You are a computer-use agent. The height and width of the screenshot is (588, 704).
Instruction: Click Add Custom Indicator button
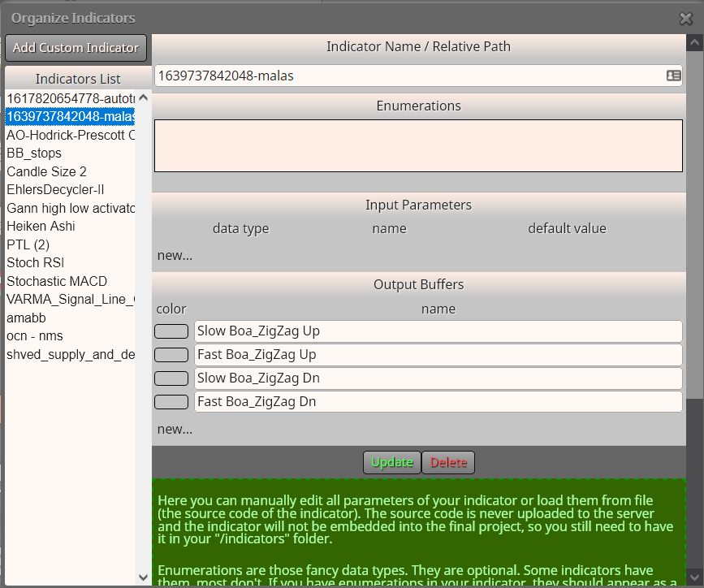[x=76, y=48]
